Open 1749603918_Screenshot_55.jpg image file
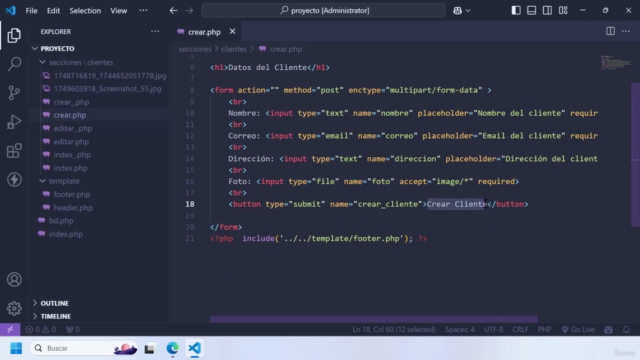The height and width of the screenshot is (360, 640). point(107,89)
